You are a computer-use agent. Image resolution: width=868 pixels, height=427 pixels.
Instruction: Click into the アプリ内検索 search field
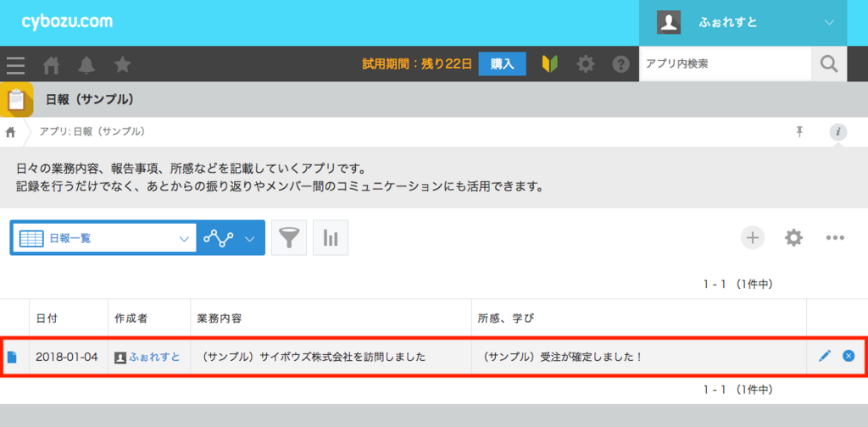tap(726, 64)
